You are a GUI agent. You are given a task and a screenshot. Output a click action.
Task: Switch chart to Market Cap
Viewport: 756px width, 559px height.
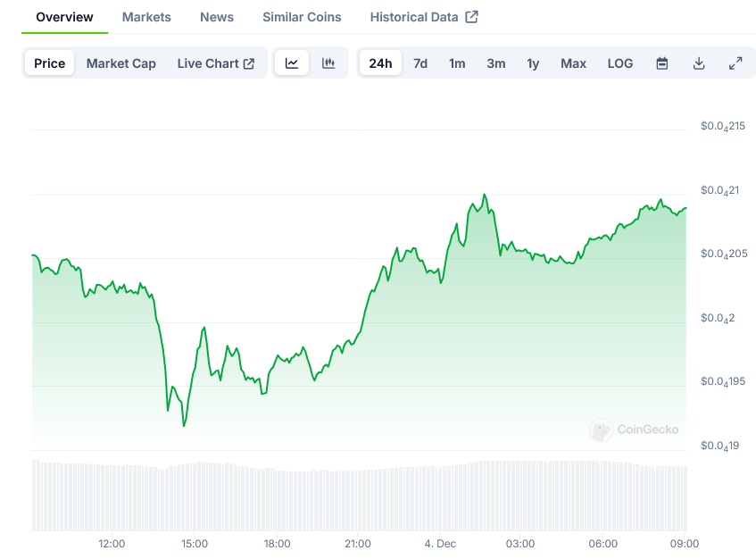point(121,63)
